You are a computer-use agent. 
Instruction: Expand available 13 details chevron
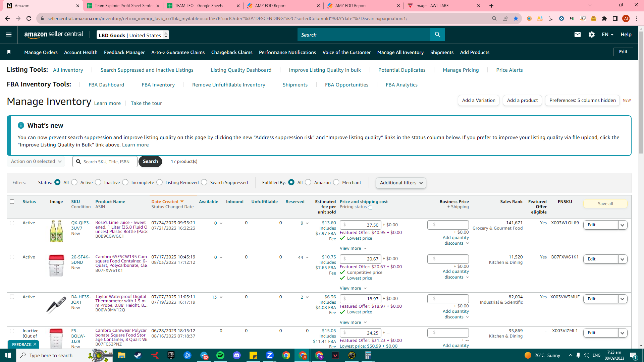[221, 297]
